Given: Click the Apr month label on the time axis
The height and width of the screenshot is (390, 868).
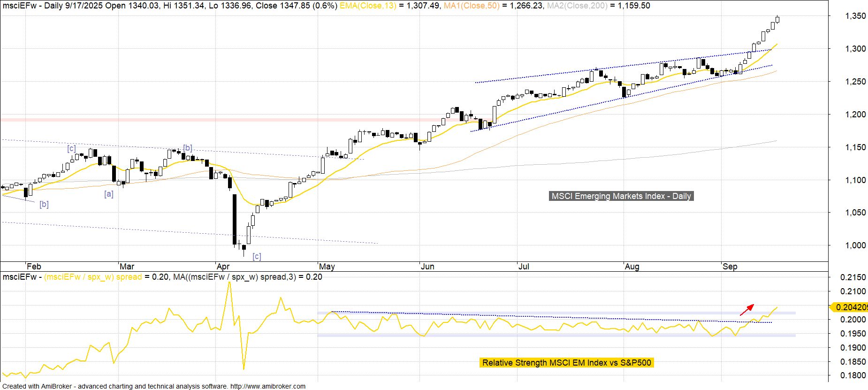Looking at the screenshot, I should (x=223, y=267).
